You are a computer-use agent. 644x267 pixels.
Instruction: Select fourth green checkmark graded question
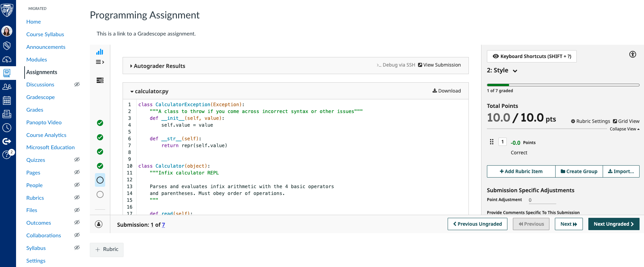100,166
